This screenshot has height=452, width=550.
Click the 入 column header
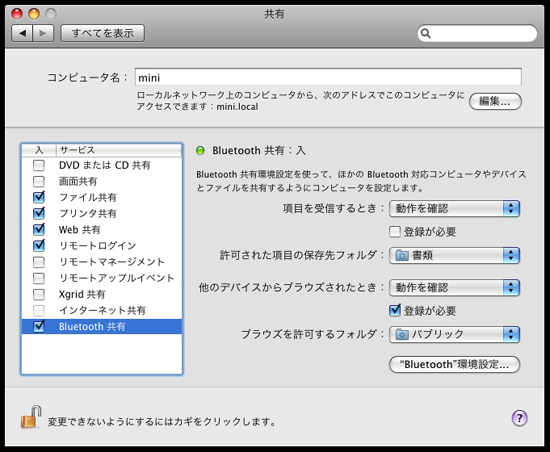pyautogui.click(x=39, y=150)
